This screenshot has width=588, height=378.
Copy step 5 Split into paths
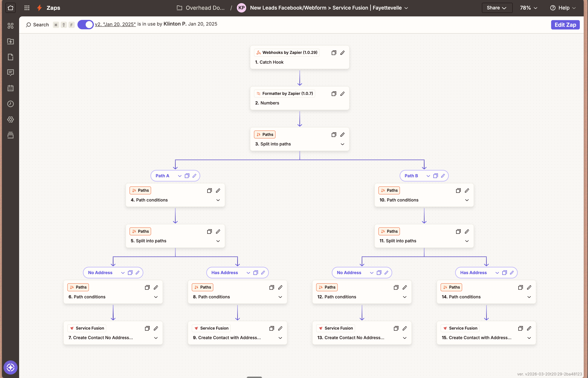209,231
